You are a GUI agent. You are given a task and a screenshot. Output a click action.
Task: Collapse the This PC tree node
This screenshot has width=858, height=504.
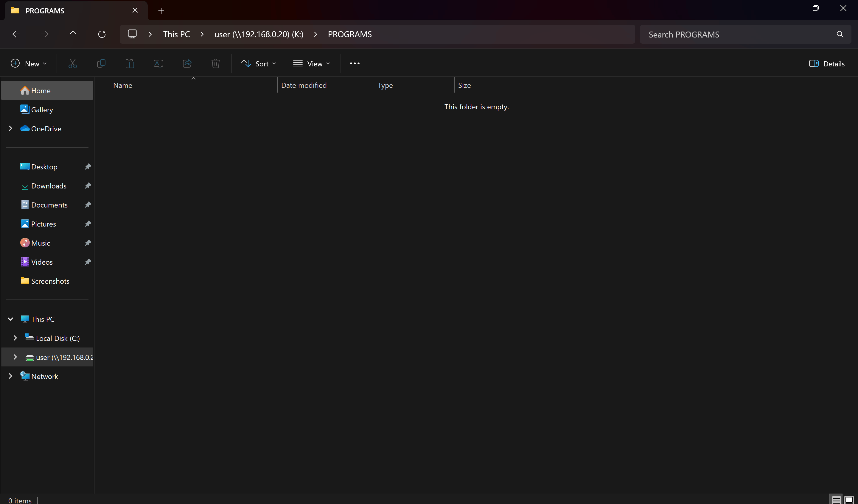(x=10, y=319)
